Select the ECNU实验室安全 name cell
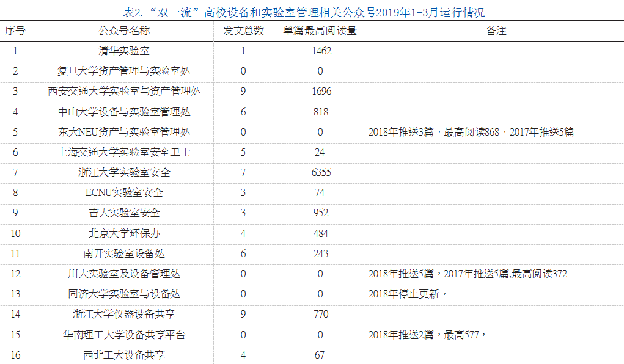This screenshot has height=364, width=624. click(124, 192)
